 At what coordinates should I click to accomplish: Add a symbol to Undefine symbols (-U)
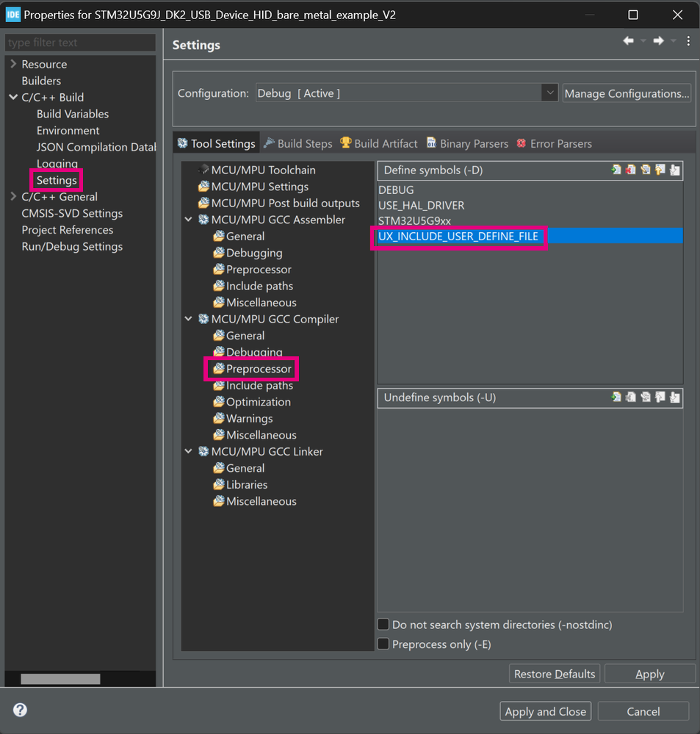point(616,397)
